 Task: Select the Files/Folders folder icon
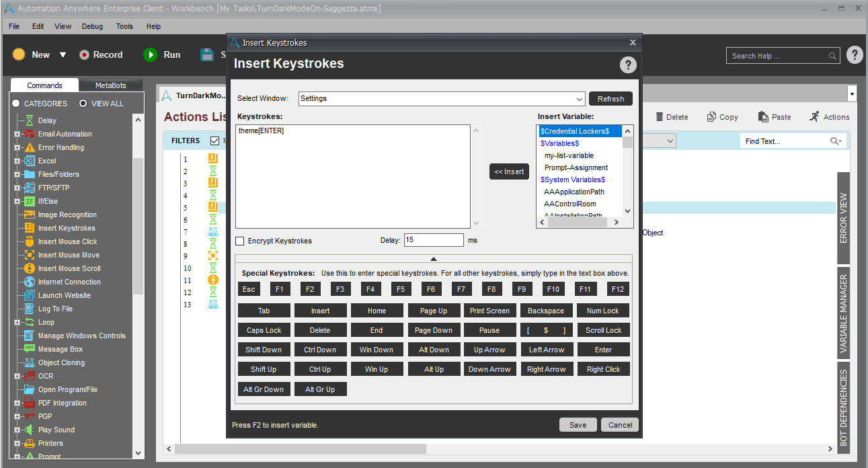(30, 174)
